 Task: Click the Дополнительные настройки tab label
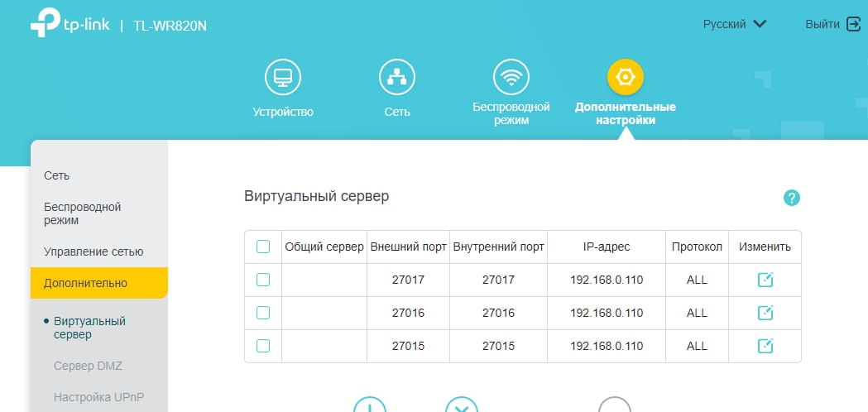tap(625, 113)
